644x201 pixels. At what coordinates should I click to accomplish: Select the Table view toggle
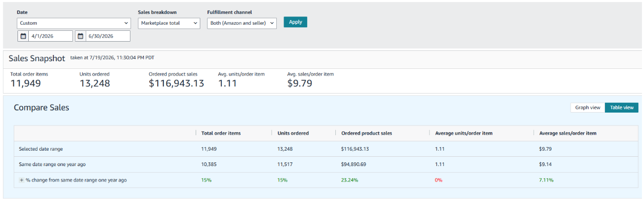621,107
